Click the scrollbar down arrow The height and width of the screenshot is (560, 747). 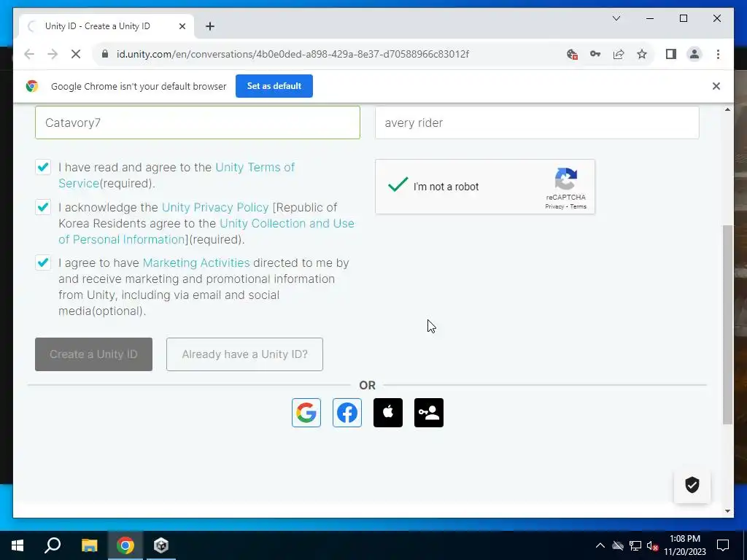(727, 511)
